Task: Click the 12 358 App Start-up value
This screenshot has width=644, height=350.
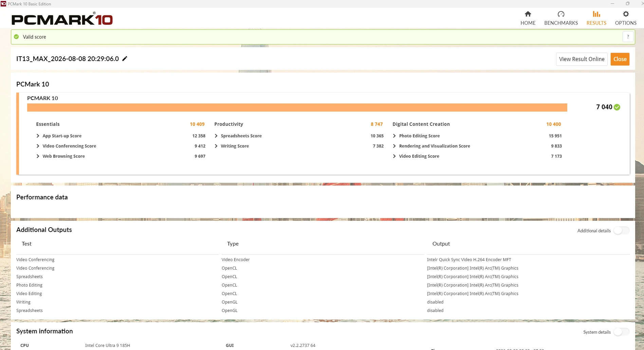Action: (199, 136)
